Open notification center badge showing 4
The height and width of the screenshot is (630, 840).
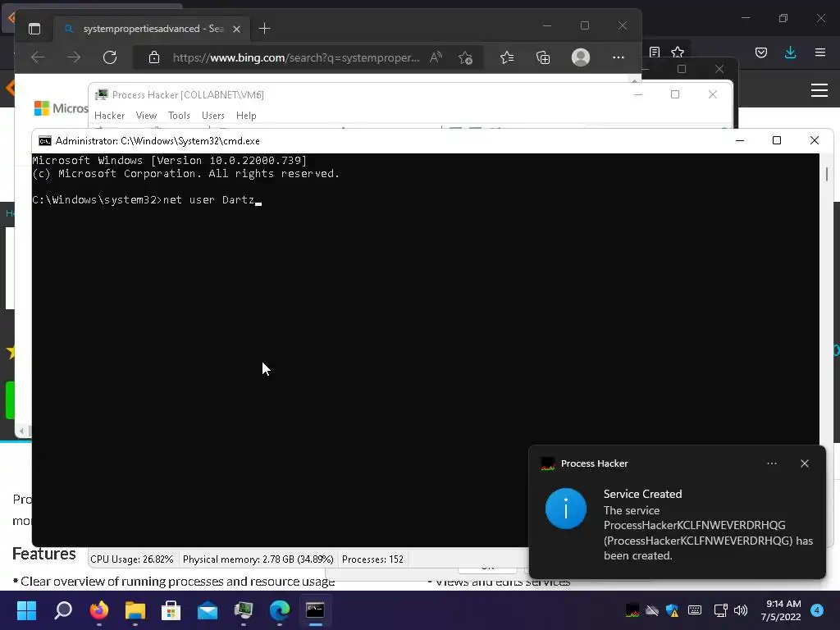click(817, 610)
